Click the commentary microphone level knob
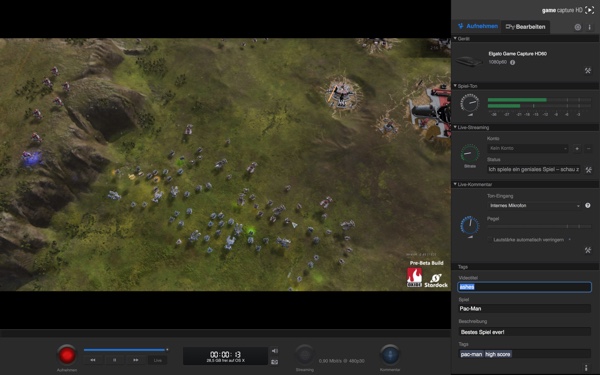This screenshot has height=375, width=600. click(x=470, y=225)
